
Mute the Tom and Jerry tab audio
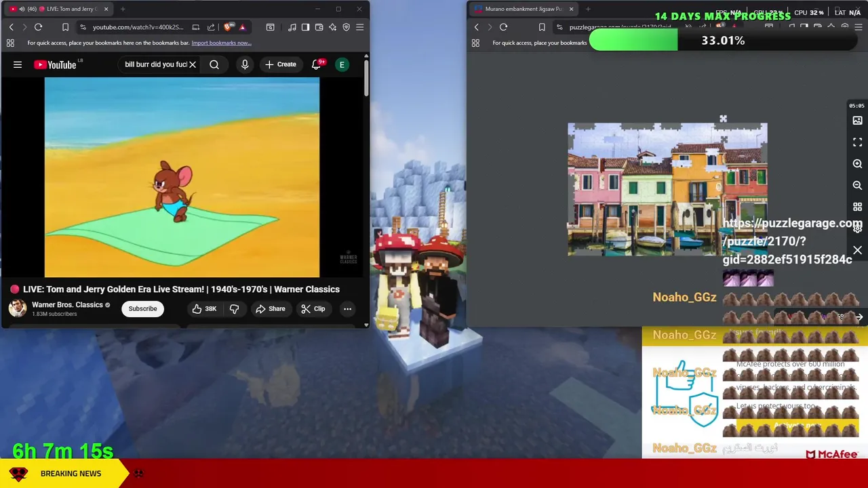tap(22, 9)
